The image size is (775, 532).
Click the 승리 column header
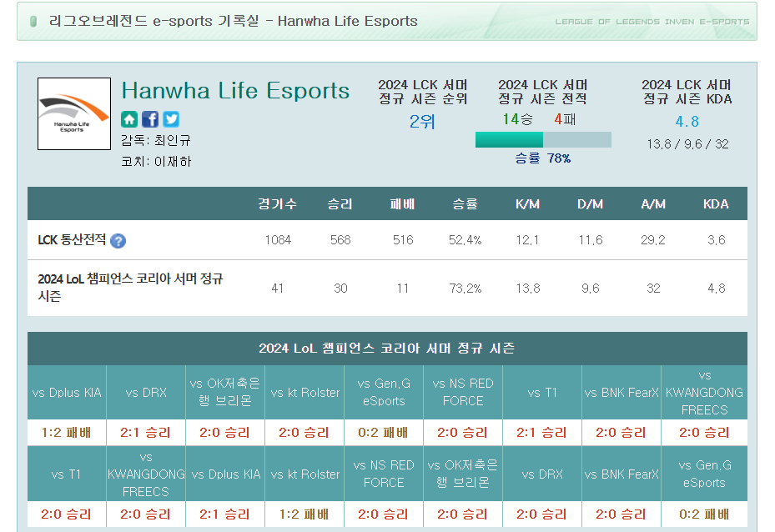(340, 204)
